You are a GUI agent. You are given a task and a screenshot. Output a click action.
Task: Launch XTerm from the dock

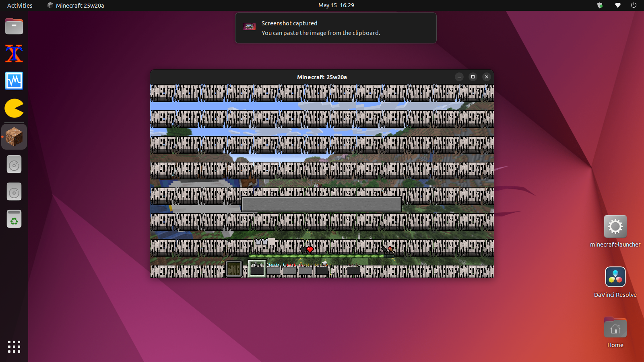click(14, 54)
